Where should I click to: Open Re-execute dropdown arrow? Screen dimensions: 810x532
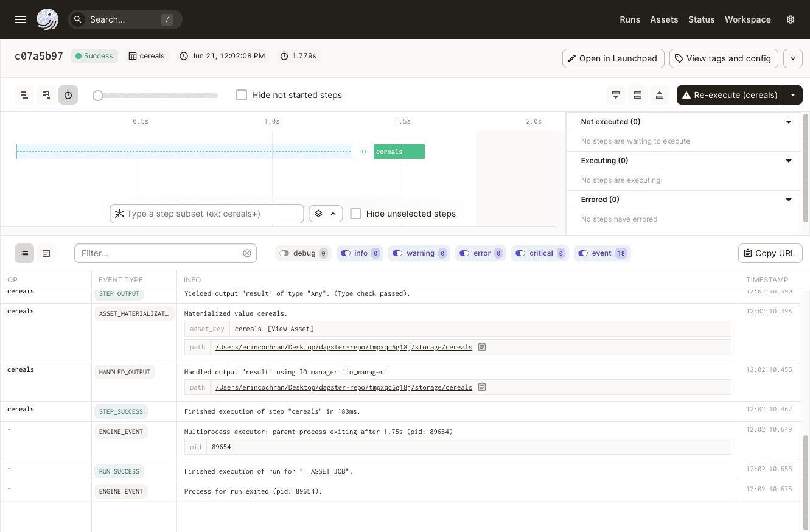click(792, 95)
